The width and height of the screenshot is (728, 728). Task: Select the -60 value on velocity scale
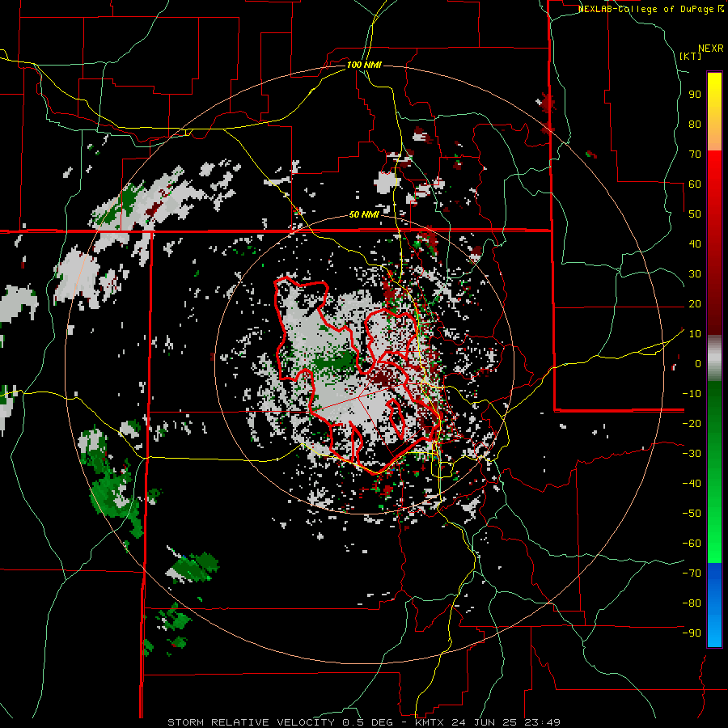tap(692, 544)
